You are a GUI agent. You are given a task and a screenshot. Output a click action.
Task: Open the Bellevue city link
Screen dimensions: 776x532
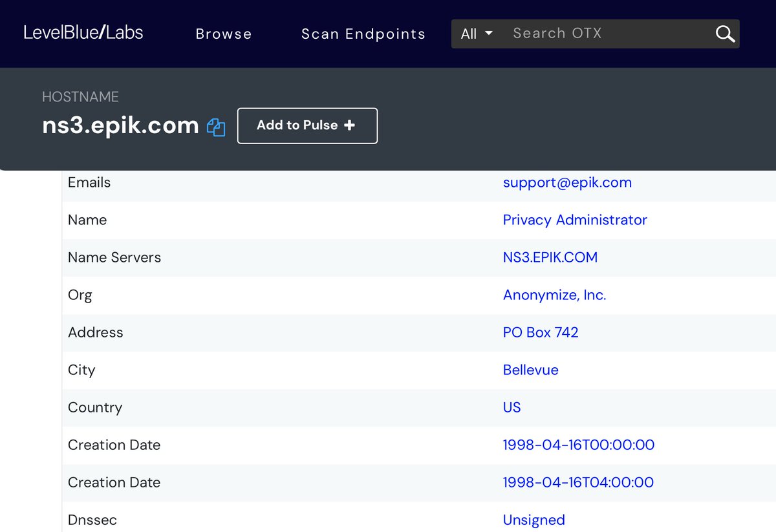(x=530, y=370)
